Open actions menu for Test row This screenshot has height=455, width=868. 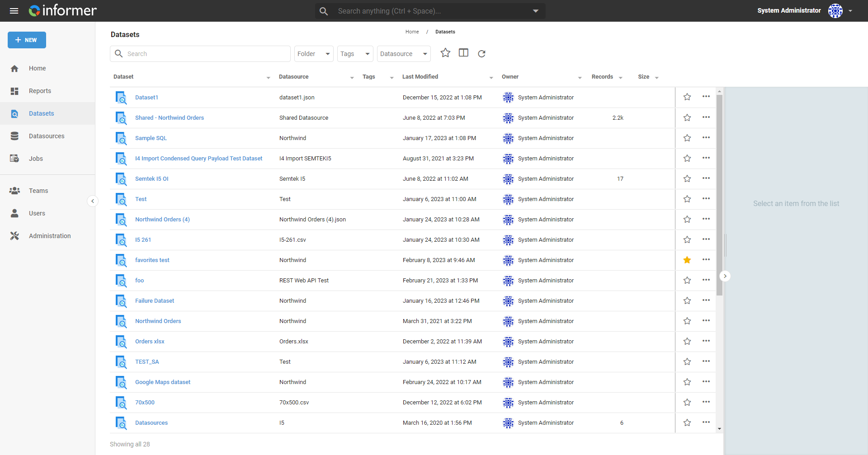coord(706,198)
